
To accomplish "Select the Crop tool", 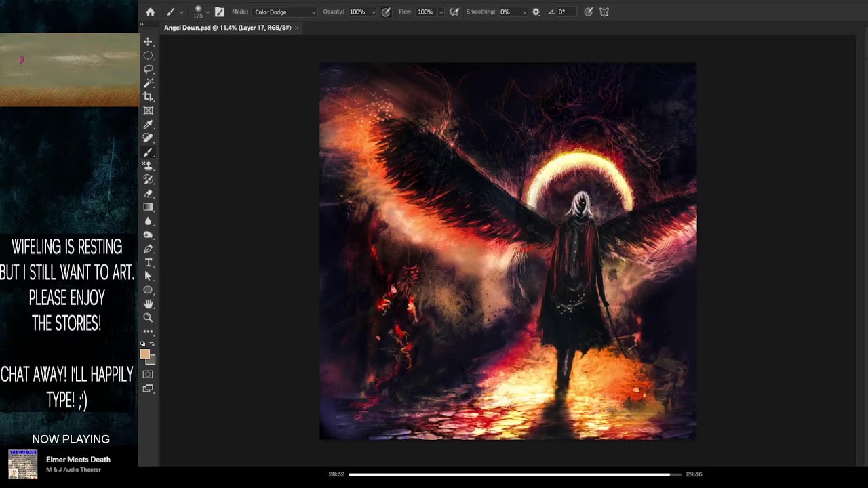I will tap(148, 97).
